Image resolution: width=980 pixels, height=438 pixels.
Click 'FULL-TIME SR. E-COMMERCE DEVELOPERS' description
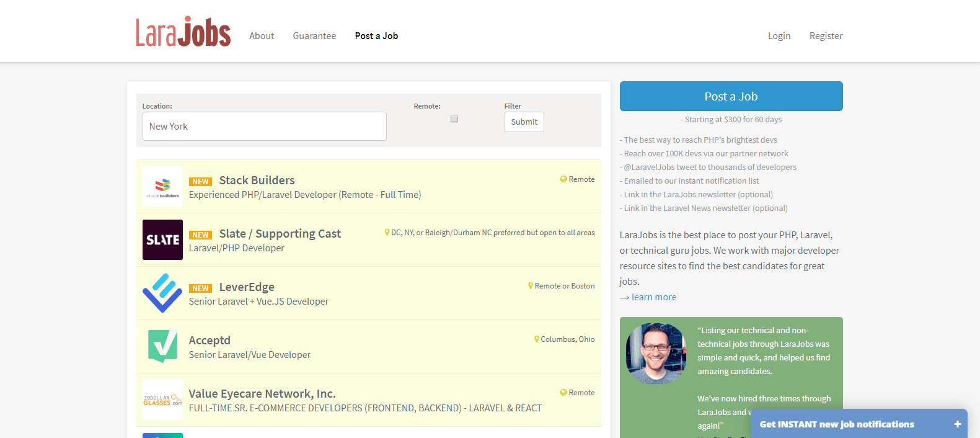(x=365, y=408)
